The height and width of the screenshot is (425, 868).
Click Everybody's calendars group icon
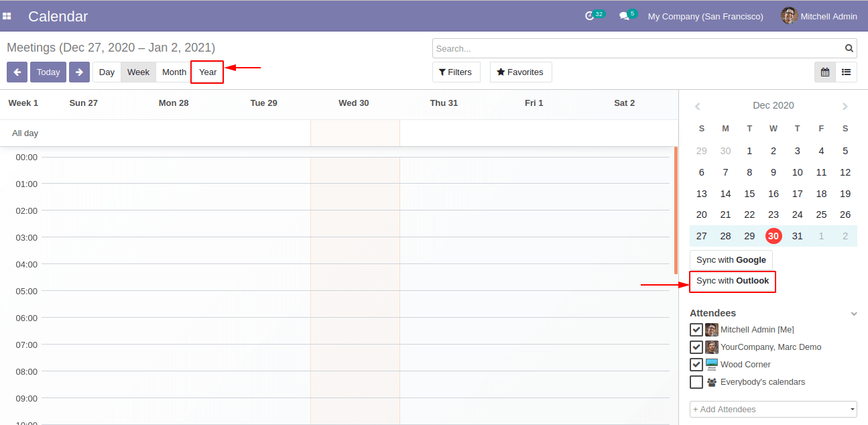point(712,382)
